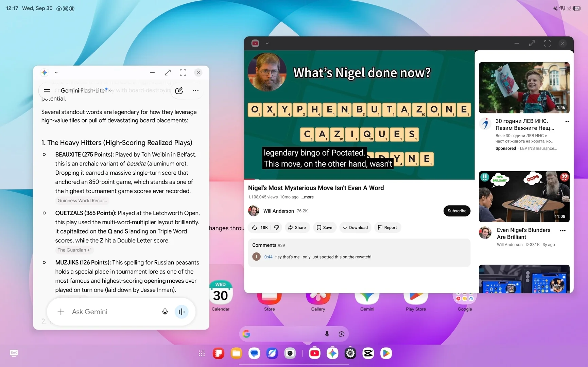588x367 pixels.
Task: Open Guinness World Recor... source chip
Action: click(82, 201)
